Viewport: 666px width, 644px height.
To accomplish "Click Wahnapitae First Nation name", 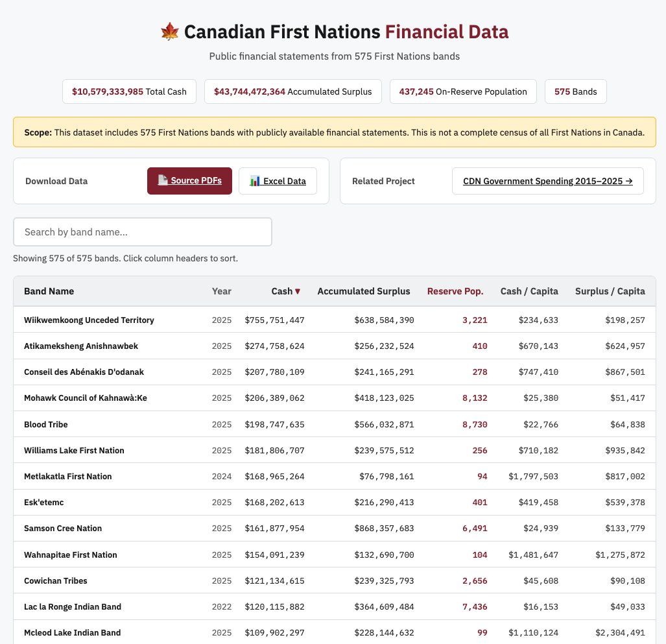I will pyautogui.click(x=71, y=555).
